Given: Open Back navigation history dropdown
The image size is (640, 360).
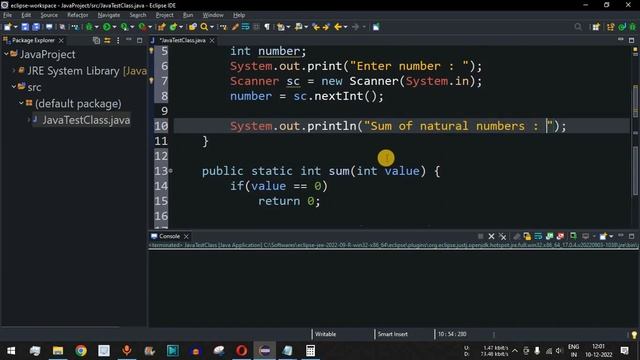Looking at the screenshot, I should point(346,27).
